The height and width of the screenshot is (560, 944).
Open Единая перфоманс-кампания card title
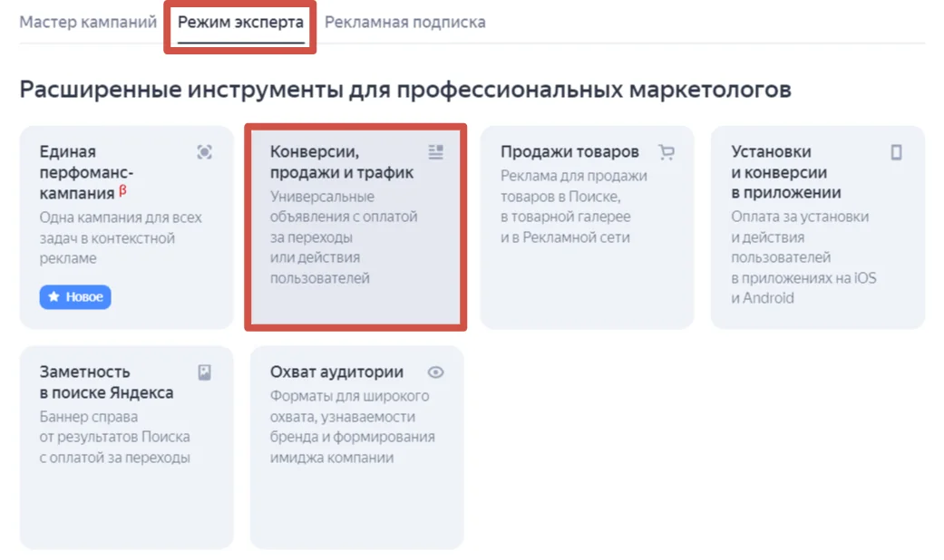coord(87,173)
